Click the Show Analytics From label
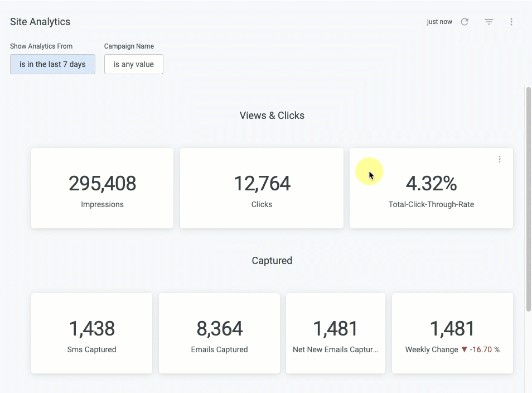The height and width of the screenshot is (393, 532). pos(41,46)
